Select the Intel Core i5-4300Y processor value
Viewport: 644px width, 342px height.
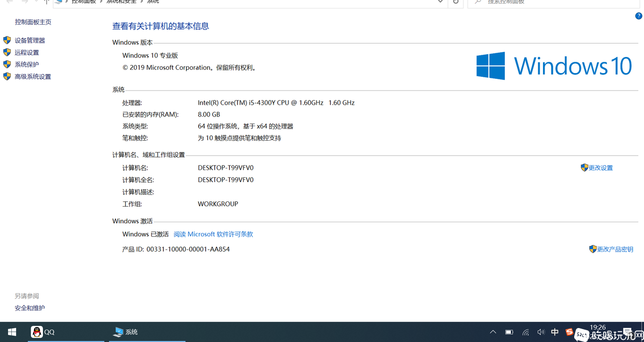[x=276, y=103]
